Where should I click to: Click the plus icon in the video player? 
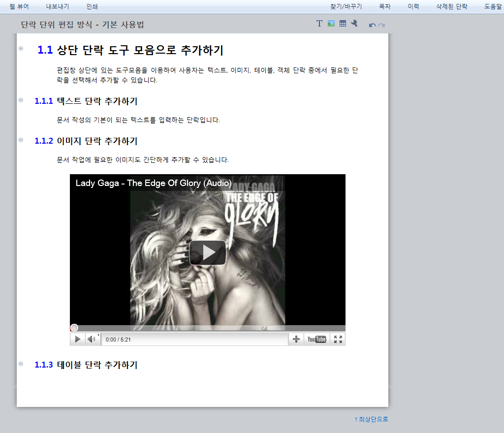296,339
